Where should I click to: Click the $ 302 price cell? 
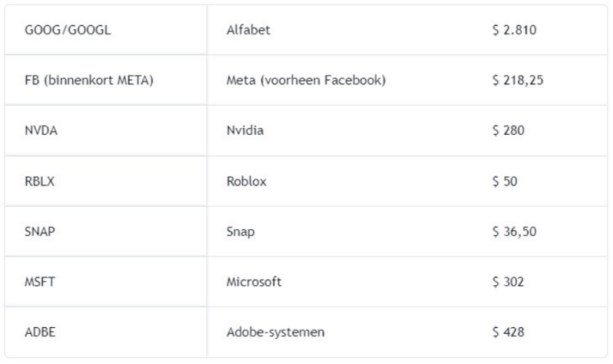coord(509,282)
